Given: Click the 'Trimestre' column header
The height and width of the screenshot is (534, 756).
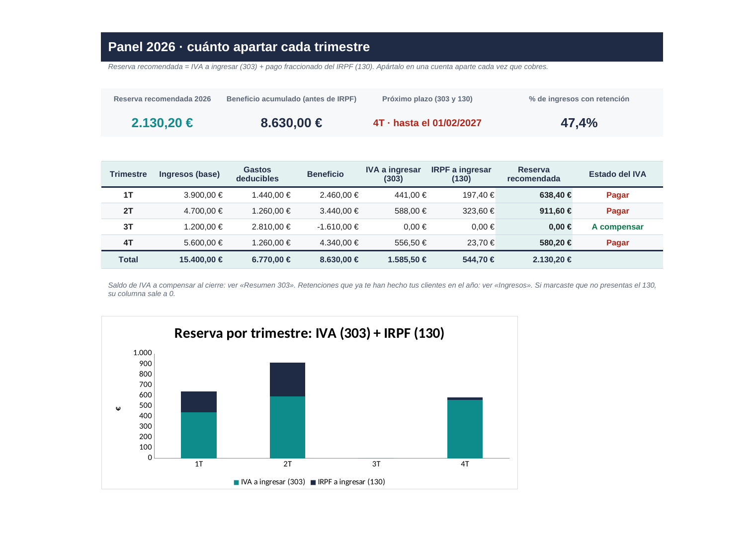Looking at the screenshot, I should click(x=128, y=174).
